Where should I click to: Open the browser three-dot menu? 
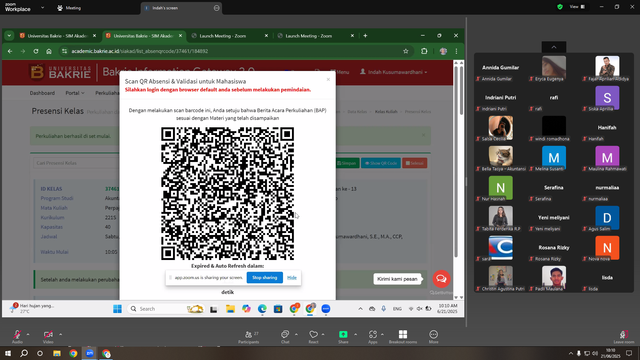pyautogui.click(x=456, y=51)
